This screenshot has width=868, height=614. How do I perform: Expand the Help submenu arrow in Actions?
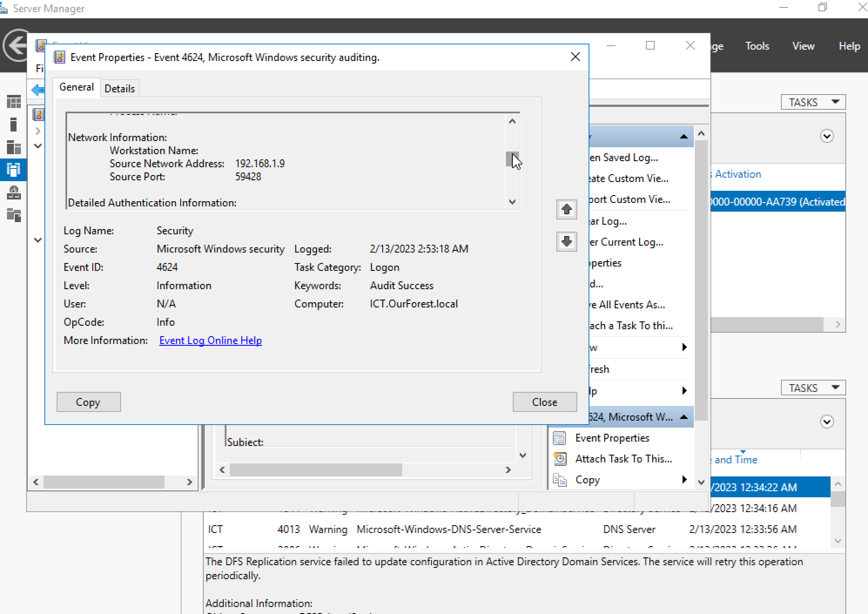(x=684, y=391)
